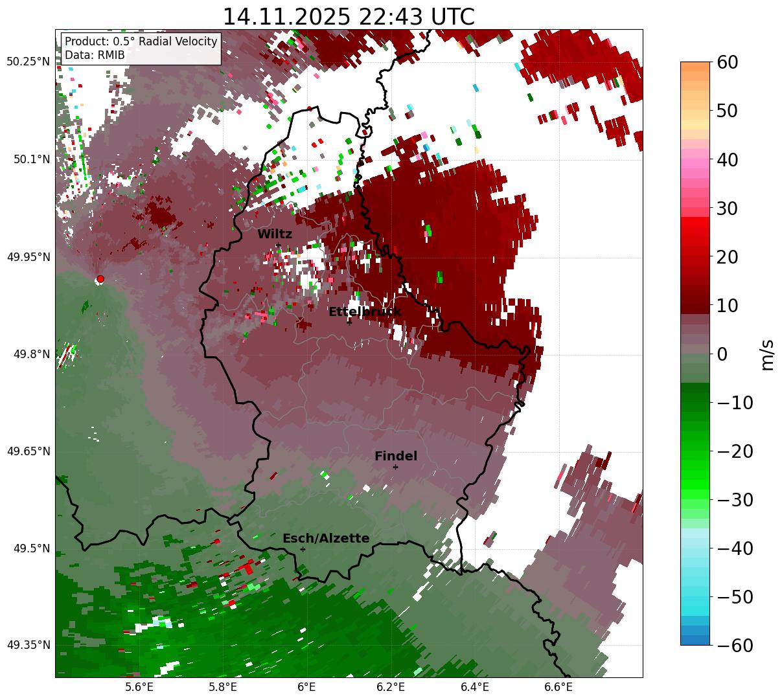The height and width of the screenshot is (700, 782).
Task: Click the 5.6°E longitude label
Action: (x=139, y=687)
